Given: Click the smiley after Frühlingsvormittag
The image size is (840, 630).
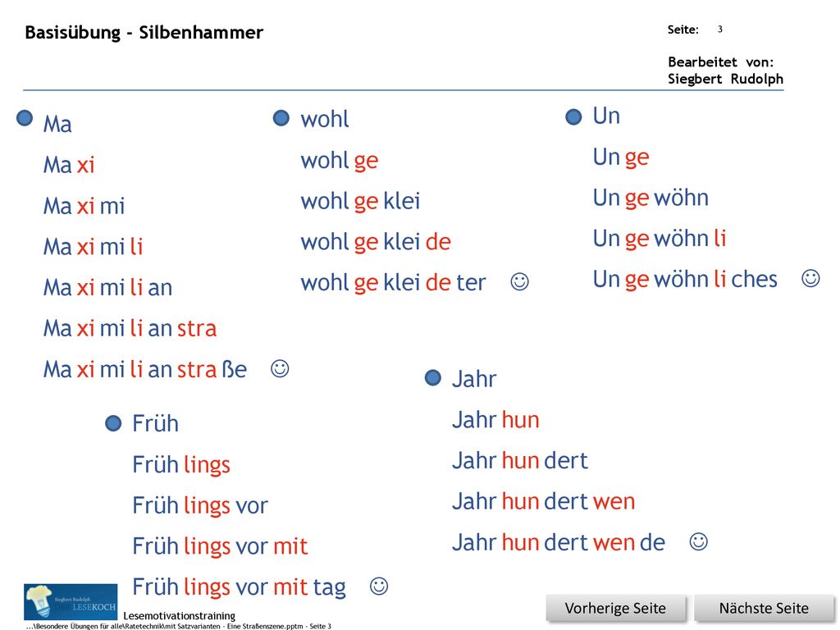Looking at the screenshot, I should (x=379, y=586).
